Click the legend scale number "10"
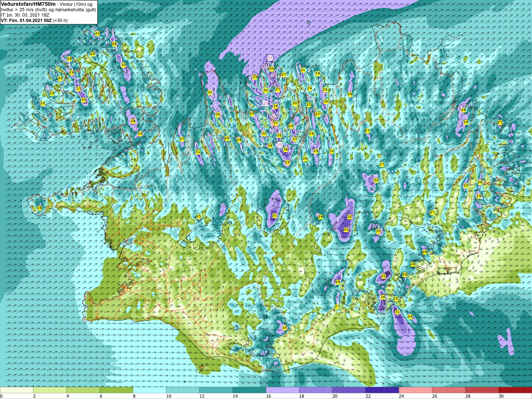The width and height of the screenshot is (532, 399). pos(169,396)
